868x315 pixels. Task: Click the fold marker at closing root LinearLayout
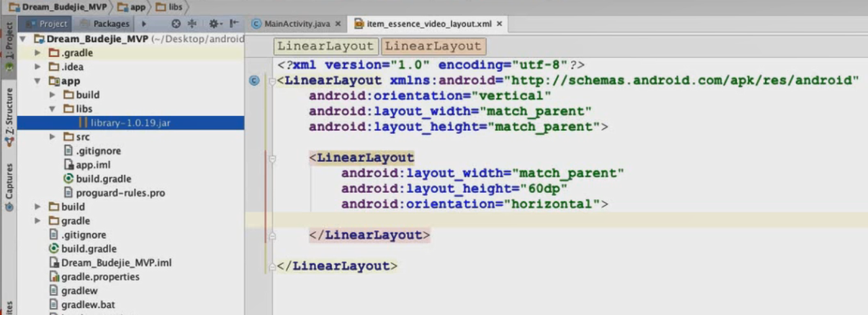(272, 267)
